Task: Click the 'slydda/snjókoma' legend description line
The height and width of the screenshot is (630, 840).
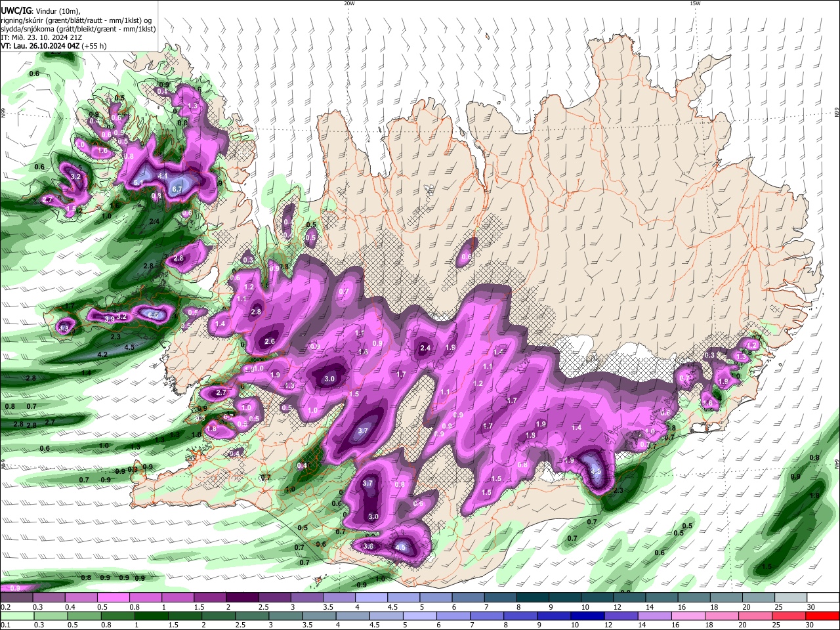Action: point(78,29)
